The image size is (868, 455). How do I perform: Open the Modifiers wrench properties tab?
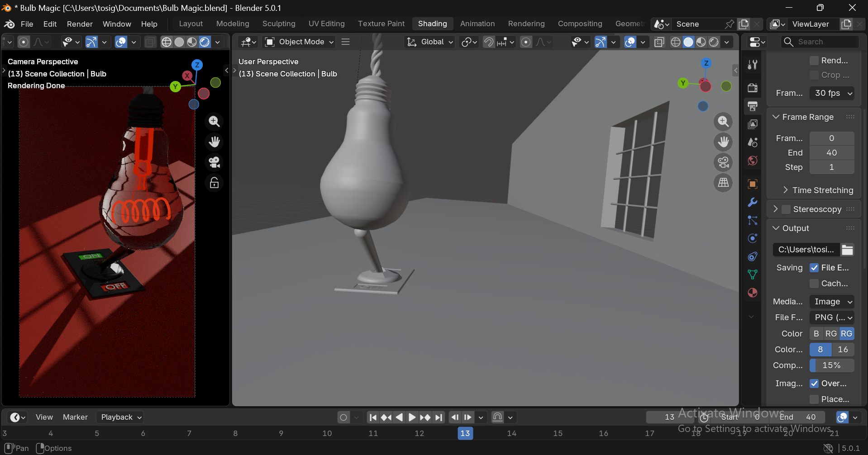(x=753, y=202)
